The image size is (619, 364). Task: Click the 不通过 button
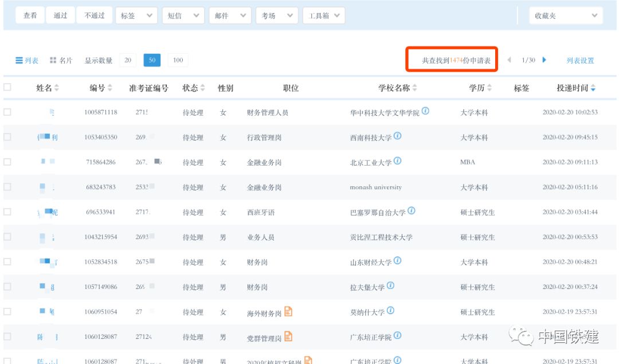pyautogui.click(x=95, y=16)
